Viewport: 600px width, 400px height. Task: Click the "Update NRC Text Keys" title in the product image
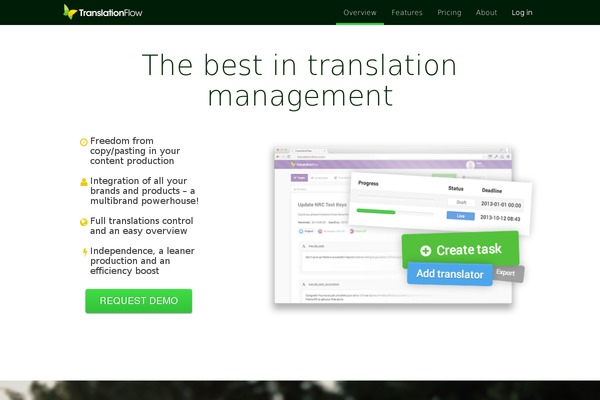click(x=322, y=205)
